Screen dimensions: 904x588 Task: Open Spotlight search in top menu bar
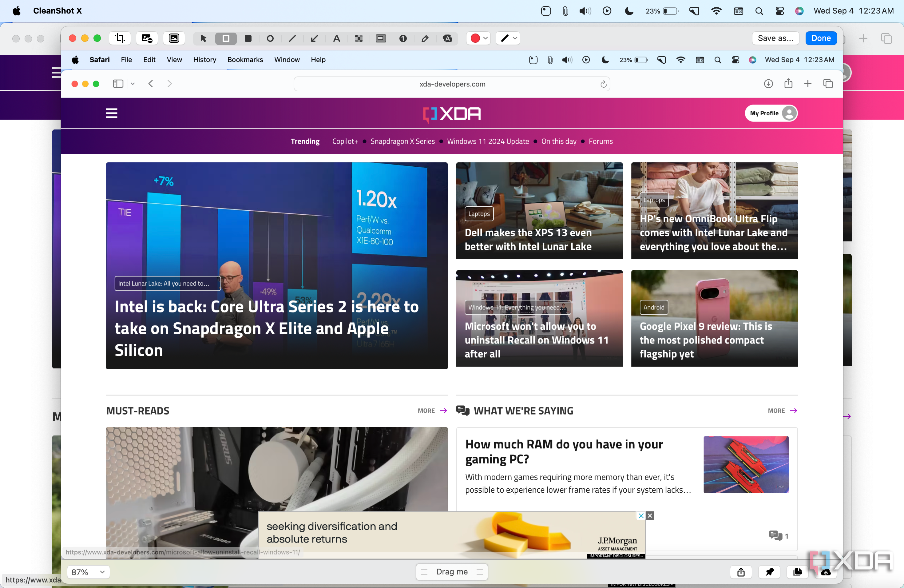click(x=759, y=11)
